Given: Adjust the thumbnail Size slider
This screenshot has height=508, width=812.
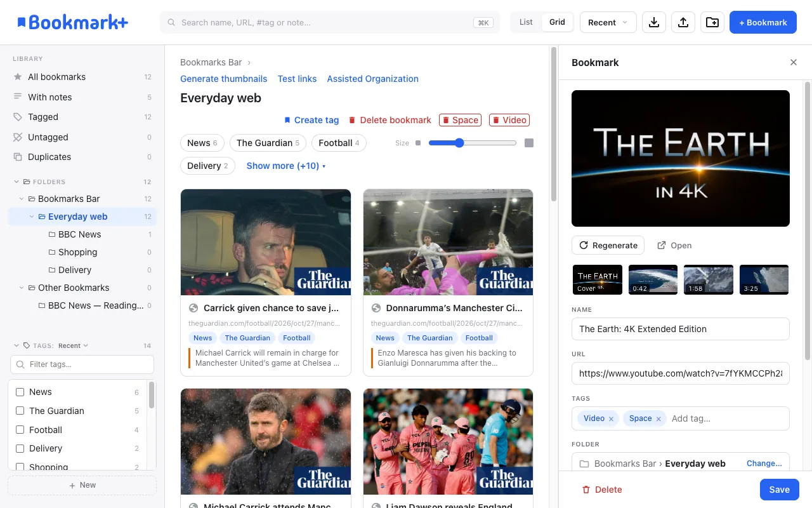Looking at the screenshot, I should click(x=473, y=143).
